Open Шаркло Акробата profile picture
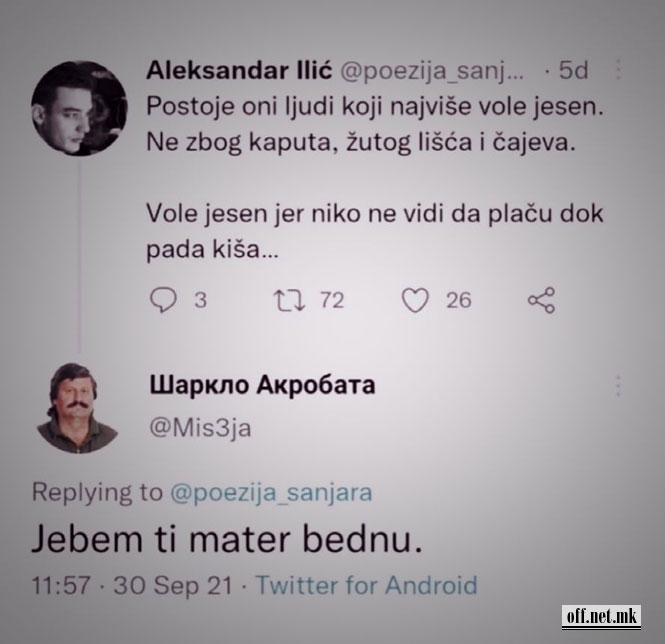Image resolution: width=665 pixels, height=644 pixels. [78, 408]
